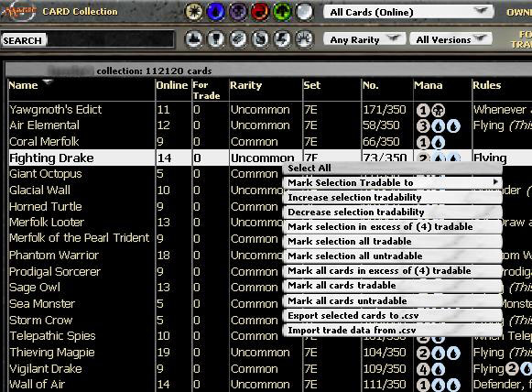Choose Mark all cards untradable
This screenshot has height=392, width=532.
pyautogui.click(x=392, y=301)
